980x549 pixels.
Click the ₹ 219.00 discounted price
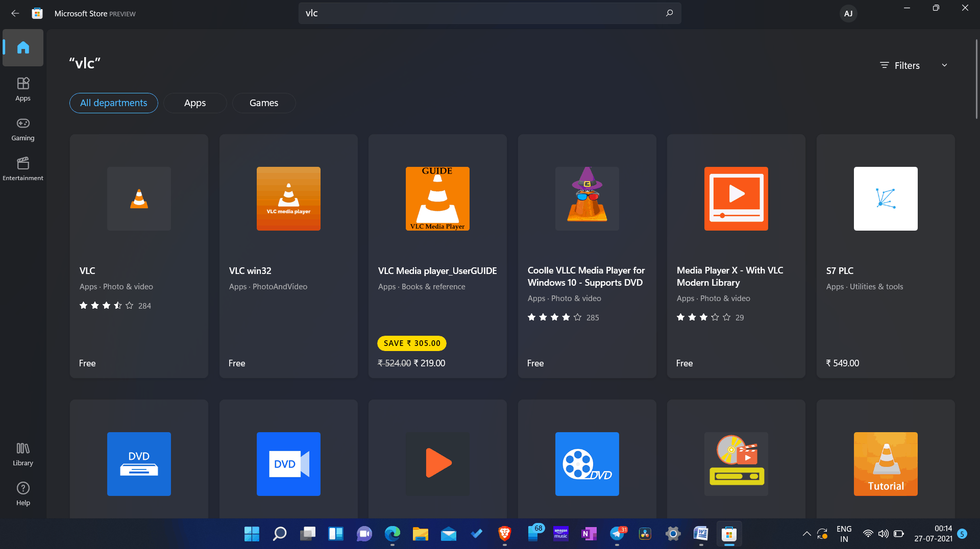tap(429, 363)
